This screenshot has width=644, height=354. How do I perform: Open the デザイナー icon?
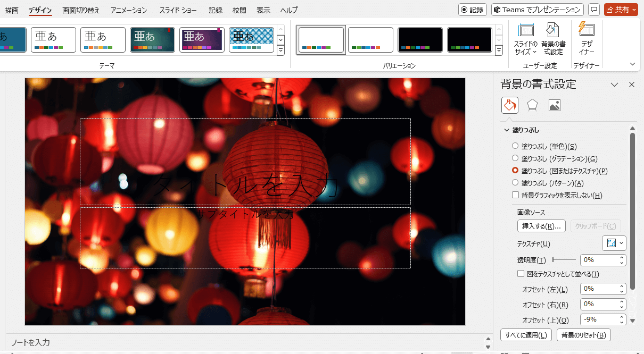click(587, 38)
